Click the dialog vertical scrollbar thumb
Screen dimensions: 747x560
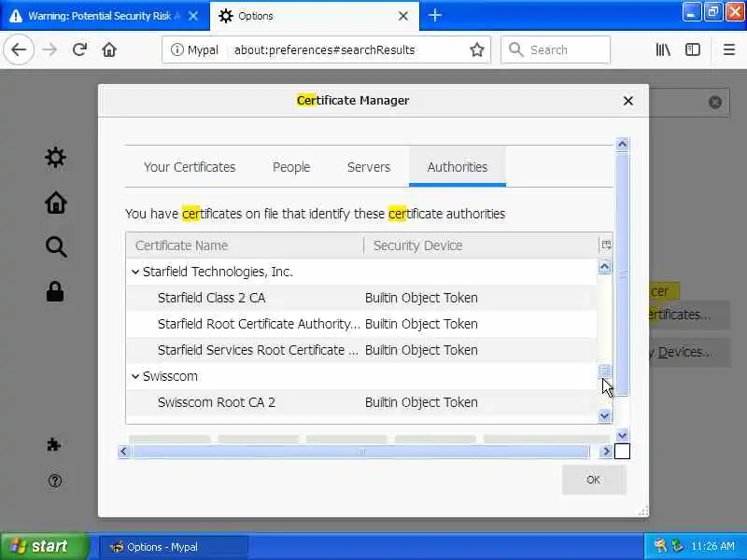pyautogui.click(x=622, y=273)
